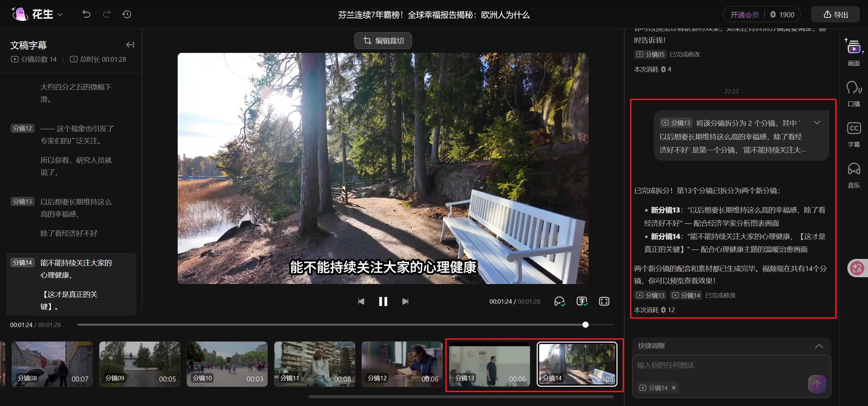
Task: Select the 分镜13 label in the script list
Action: tap(22, 202)
